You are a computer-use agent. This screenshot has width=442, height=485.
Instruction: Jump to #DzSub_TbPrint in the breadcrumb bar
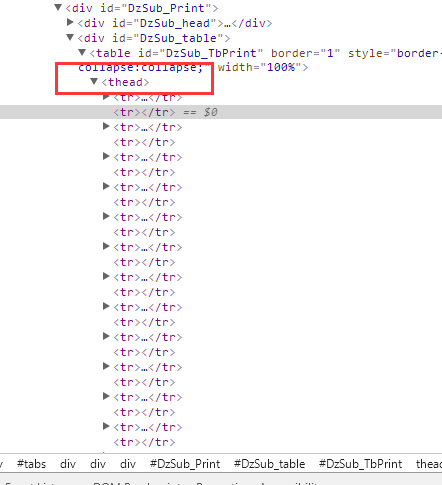360,464
